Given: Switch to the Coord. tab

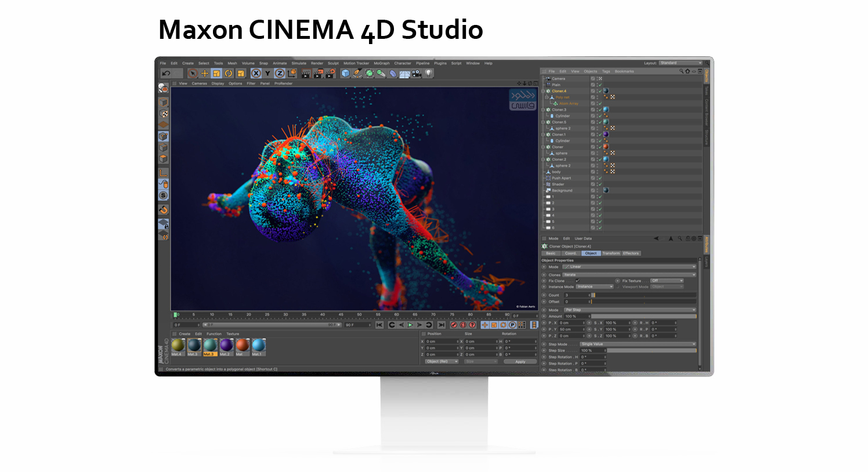Looking at the screenshot, I should [571, 253].
